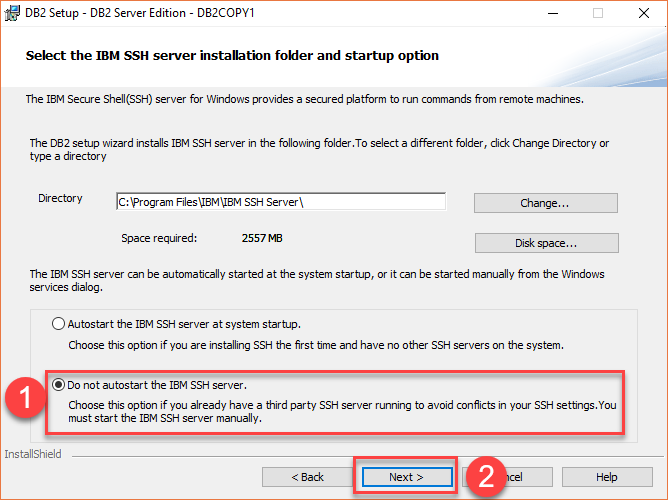The height and width of the screenshot is (500, 668).
Task: Click the page heading about SSH server folder
Action: click(232, 56)
